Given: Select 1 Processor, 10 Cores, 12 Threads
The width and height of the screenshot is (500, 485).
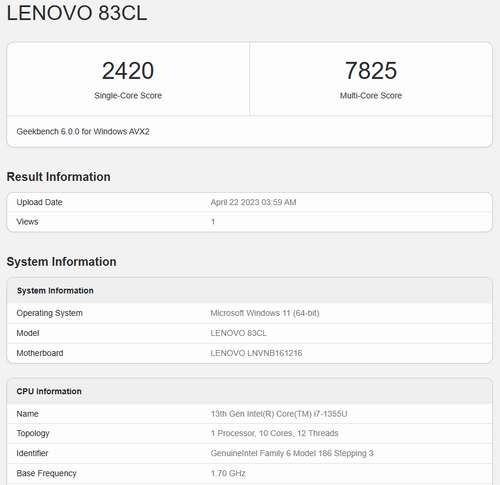Looking at the screenshot, I should tap(274, 433).
